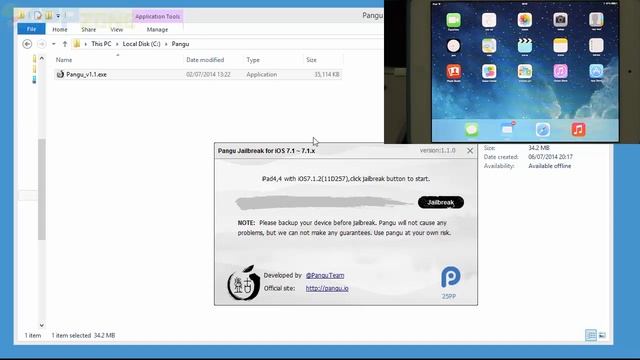This screenshot has height=360, width=640.
Task: Expand the chevron before This PC
Action: pos(86,44)
